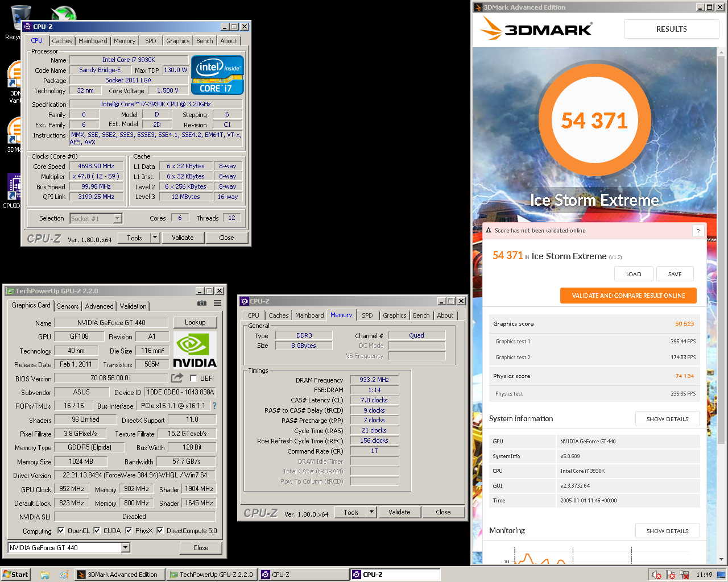
Task: Click the Graphics score value 50 523
Action: click(x=684, y=324)
